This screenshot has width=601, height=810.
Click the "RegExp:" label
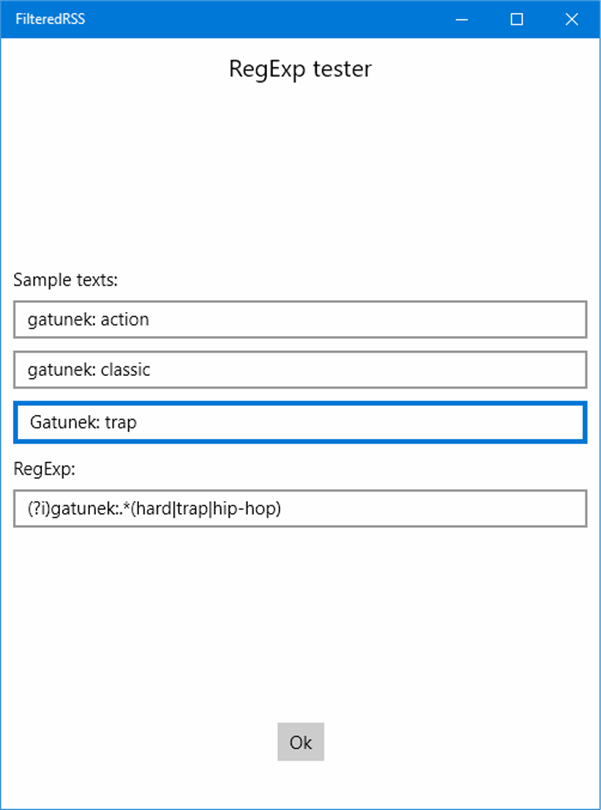[43, 466]
